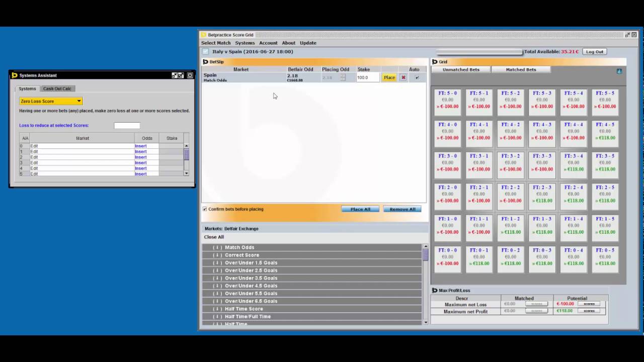Click the info icon in the Grid panel
The height and width of the screenshot is (362, 644).
pyautogui.click(x=619, y=71)
